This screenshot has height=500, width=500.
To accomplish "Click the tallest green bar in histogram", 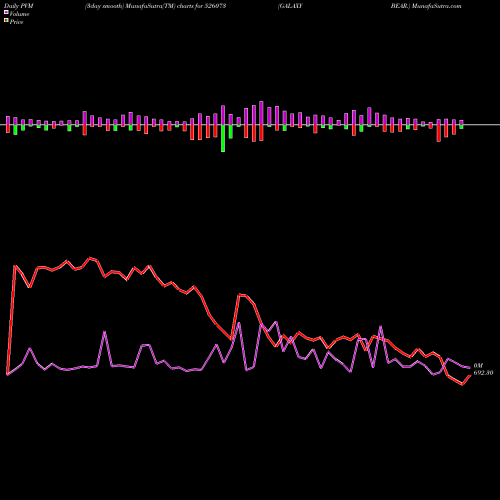I will pyautogui.click(x=223, y=138).
